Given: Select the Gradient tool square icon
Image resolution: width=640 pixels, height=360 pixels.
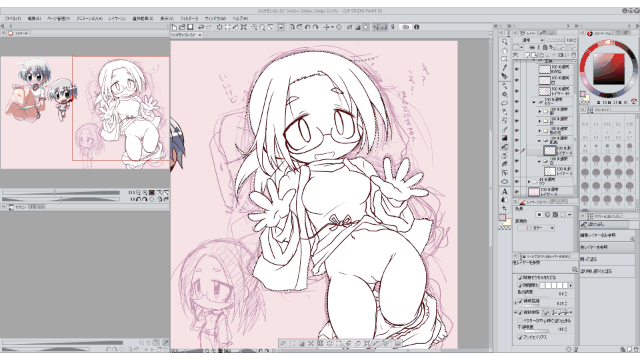Looking at the screenshot, I should [x=504, y=138].
